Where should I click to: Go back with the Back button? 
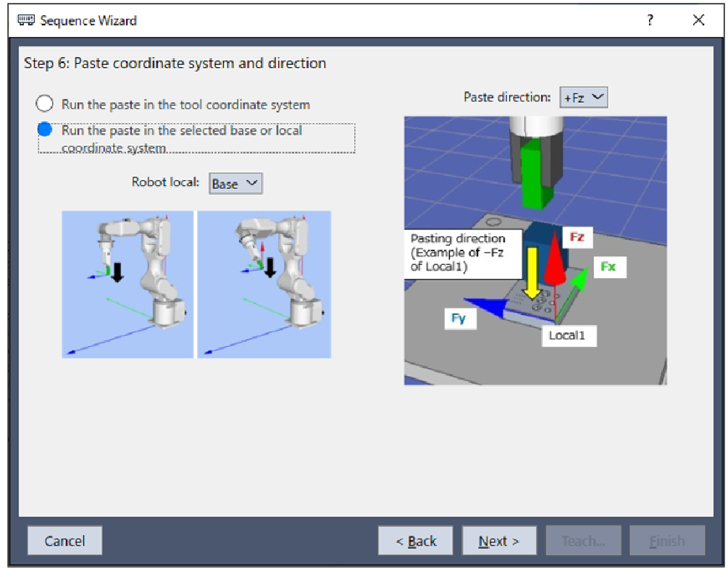pyautogui.click(x=415, y=541)
